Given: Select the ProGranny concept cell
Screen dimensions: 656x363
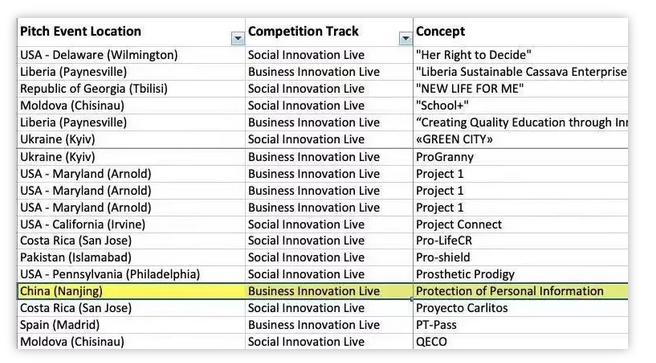Looking at the screenshot, I should coord(521,157).
